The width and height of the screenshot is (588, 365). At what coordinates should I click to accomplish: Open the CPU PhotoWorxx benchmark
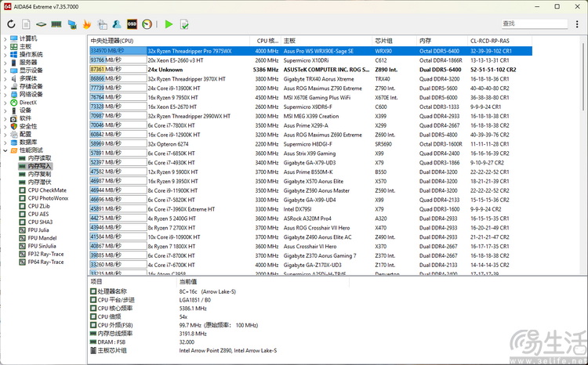tap(48, 198)
